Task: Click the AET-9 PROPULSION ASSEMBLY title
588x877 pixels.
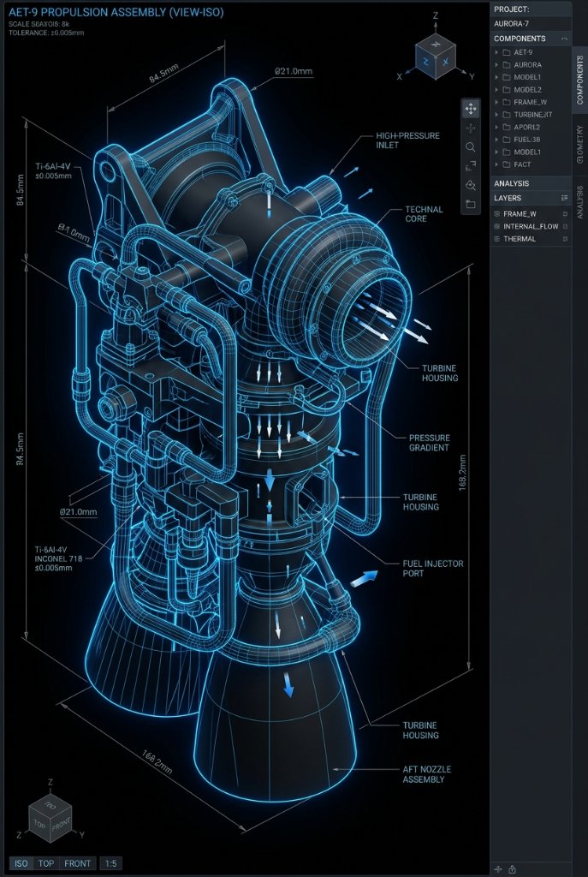Action: (x=116, y=12)
